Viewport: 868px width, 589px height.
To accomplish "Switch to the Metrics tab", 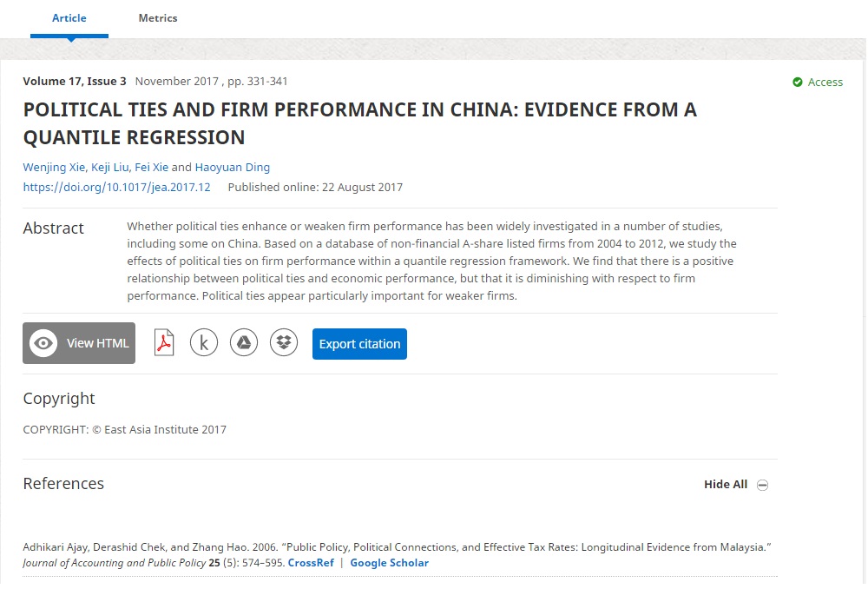I will tap(158, 18).
